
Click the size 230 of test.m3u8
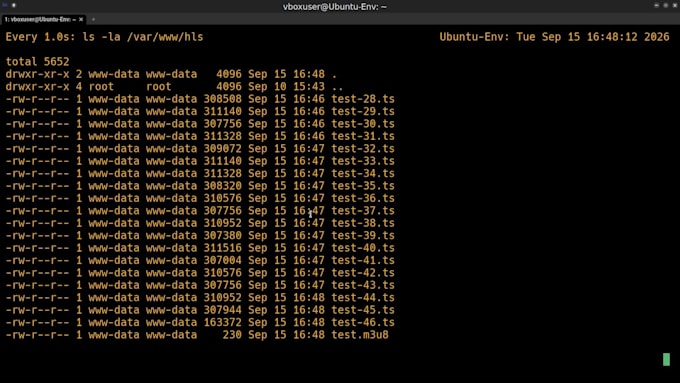[x=232, y=335]
